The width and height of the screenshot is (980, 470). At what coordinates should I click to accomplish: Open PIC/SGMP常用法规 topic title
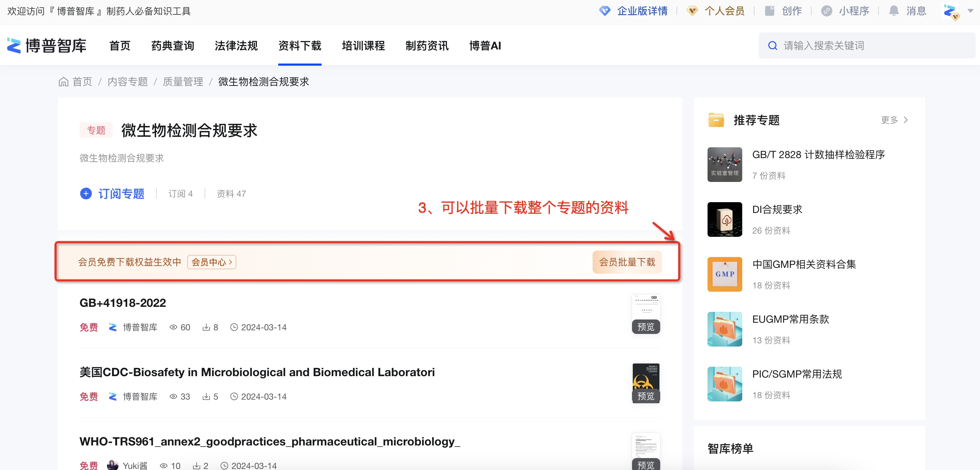click(x=797, y=374)
